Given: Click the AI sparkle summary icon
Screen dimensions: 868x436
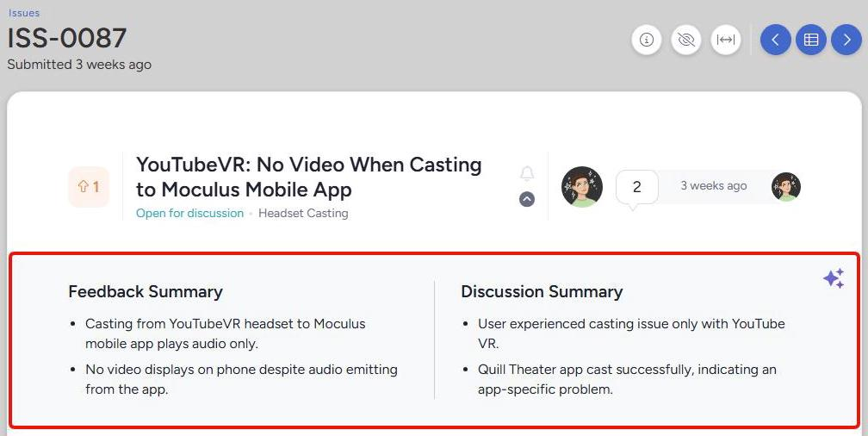Looking at the screenshot, I should click(833, 278).
